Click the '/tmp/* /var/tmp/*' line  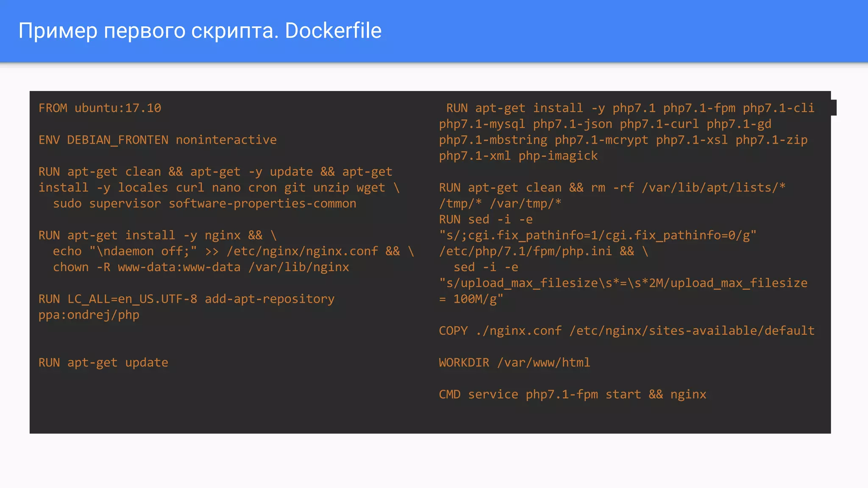point(500,204)
